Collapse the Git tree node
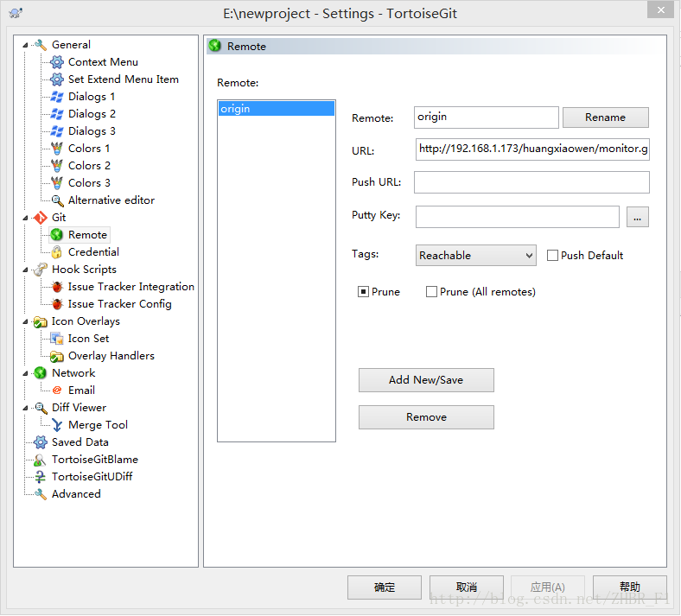681x616 pixels. click(25, 218)
